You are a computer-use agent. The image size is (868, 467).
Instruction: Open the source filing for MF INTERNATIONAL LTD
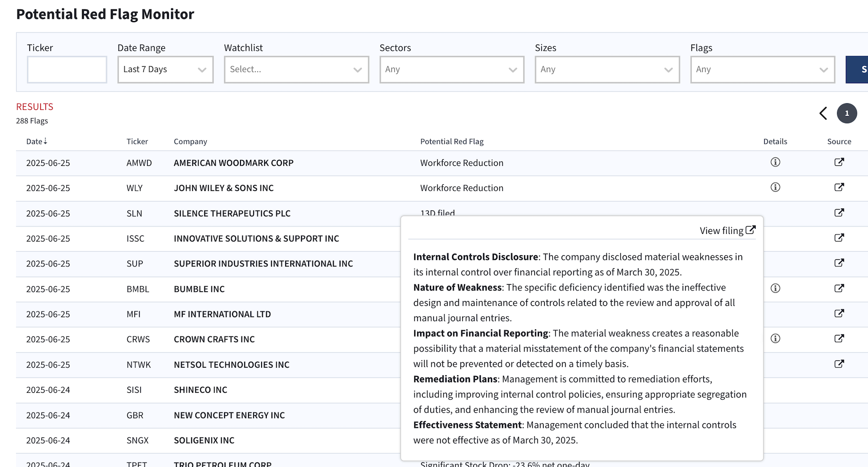pyautogui.click(x=839, y=313)
